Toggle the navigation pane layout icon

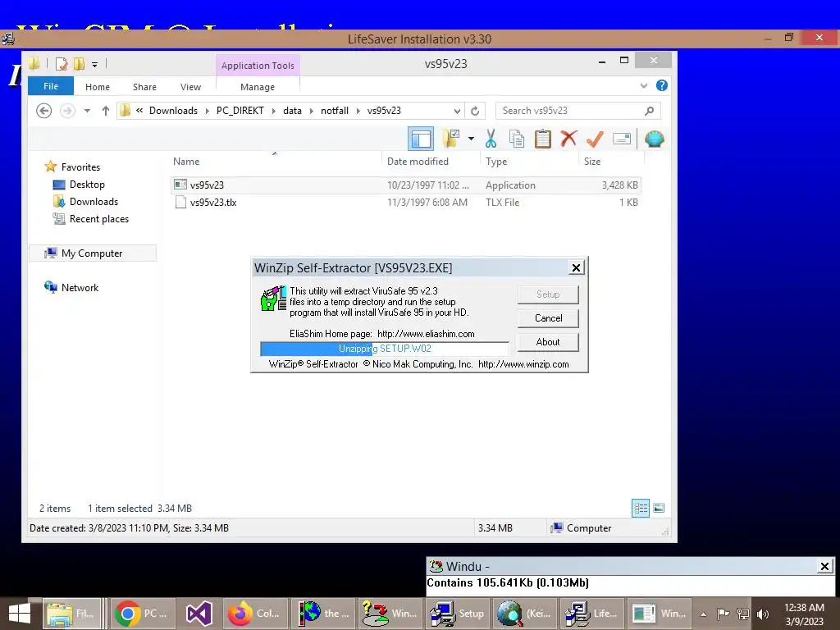coord(421,139)
